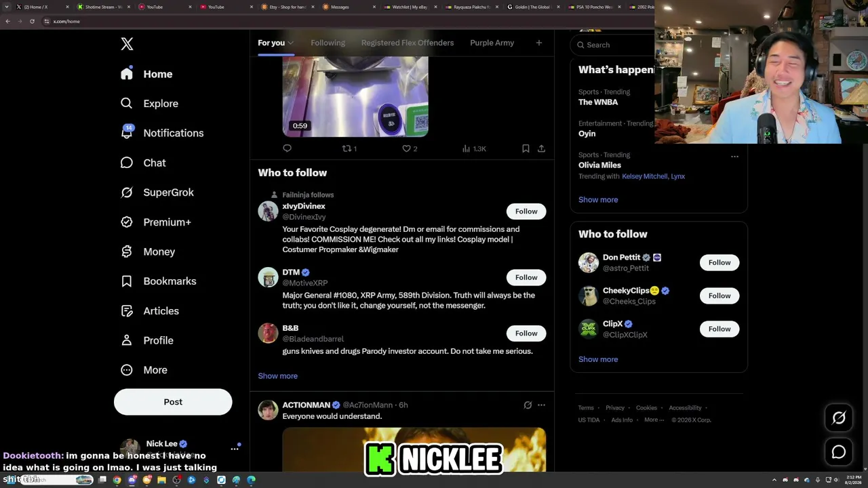
Task: Open Notifications with the 14 badge
Action: pos(161,133)
